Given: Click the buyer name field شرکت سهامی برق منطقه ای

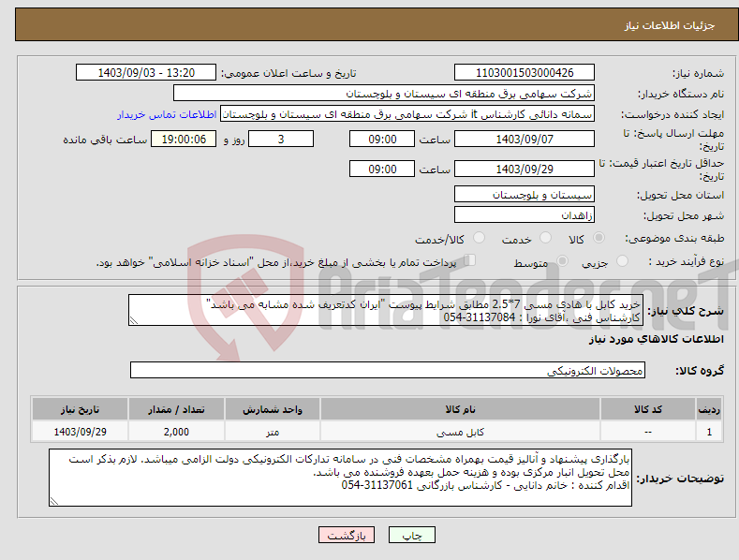Looking at the screenshot, I should click(x=383, y=93).
